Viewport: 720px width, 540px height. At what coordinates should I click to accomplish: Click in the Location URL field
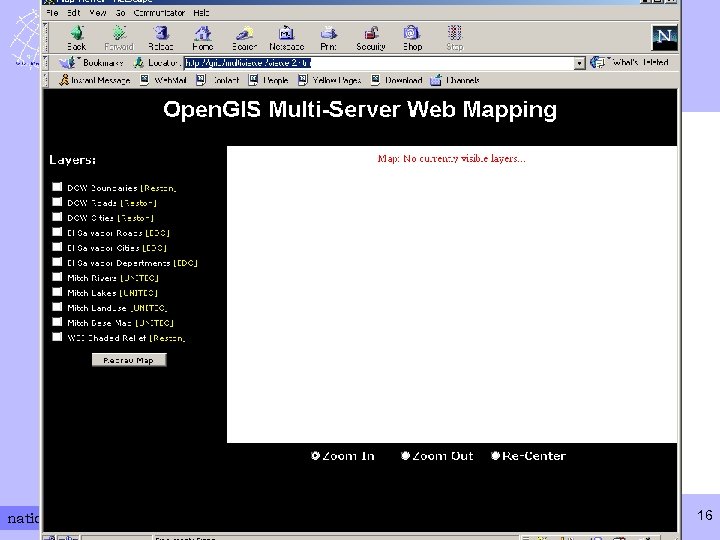click(x=379, y=63)
